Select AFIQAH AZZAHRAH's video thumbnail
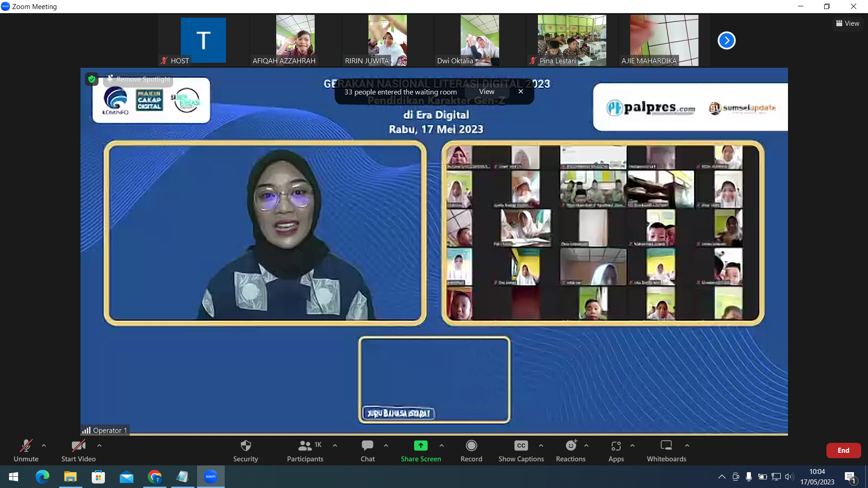 [x=295, y=40]
